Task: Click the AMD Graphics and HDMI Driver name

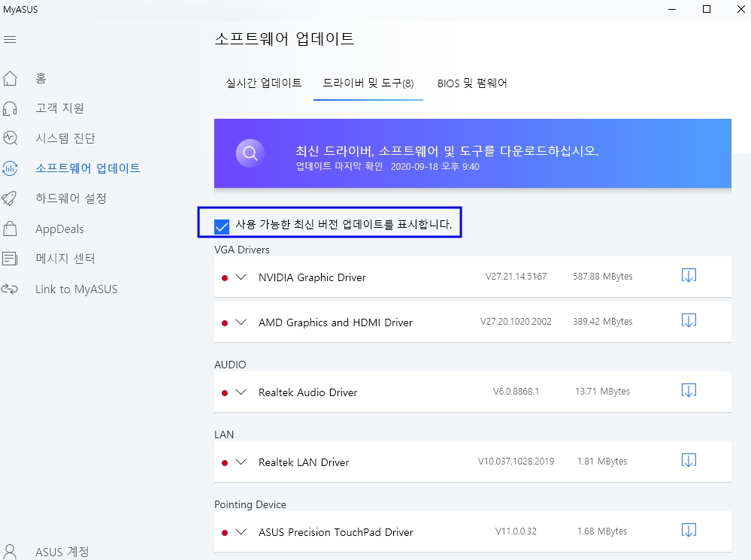Action: [x=335, y=322]
